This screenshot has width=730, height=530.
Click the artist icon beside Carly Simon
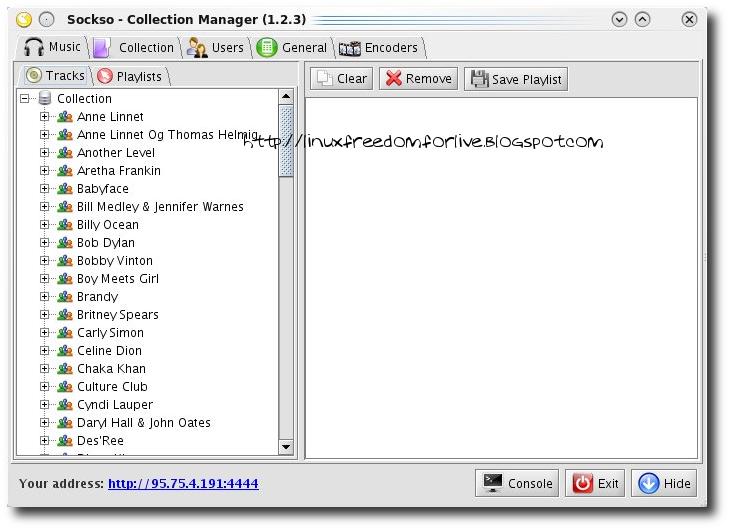(x=65, y=333)
